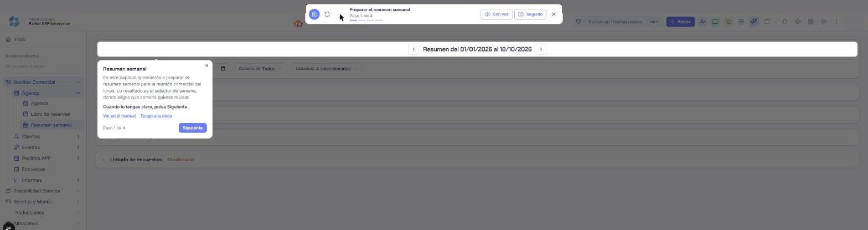This screenshot has height=230, width=868.
Task: Click the calendar icon in the top bar
Action: click(x=741, y=22)
